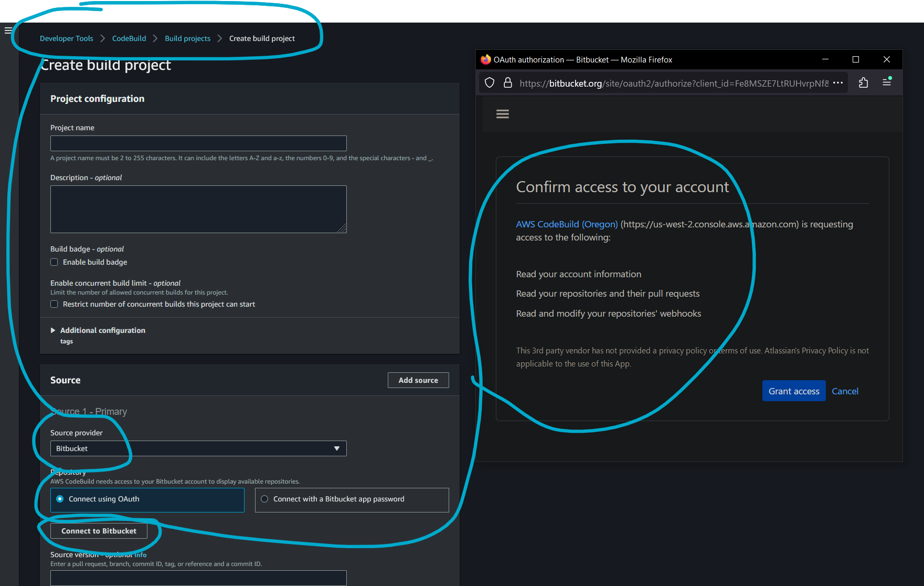
Task: Open the Firefox application menu icon
Action: pos(887,82)
